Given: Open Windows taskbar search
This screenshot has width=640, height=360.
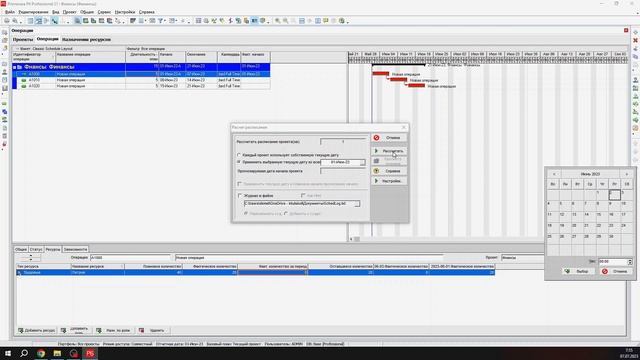Looking at the screenshot, I should click(x=24, y=353).
